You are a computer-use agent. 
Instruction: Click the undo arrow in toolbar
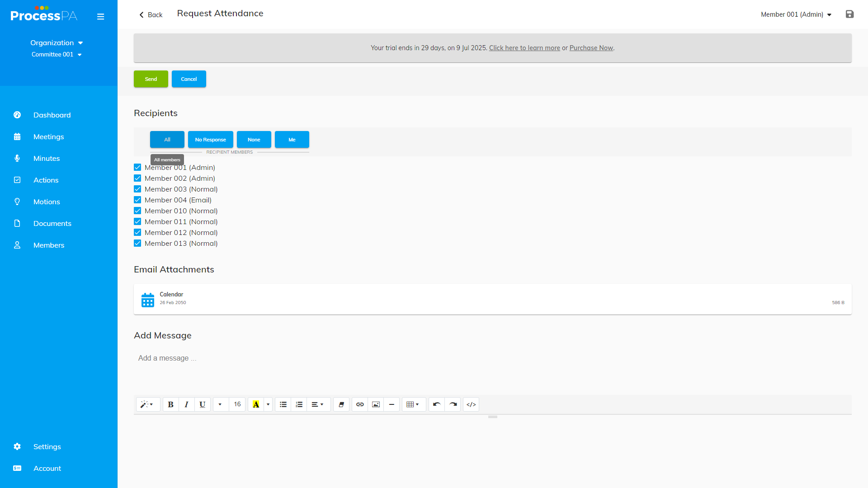click(x=436, y=404)
